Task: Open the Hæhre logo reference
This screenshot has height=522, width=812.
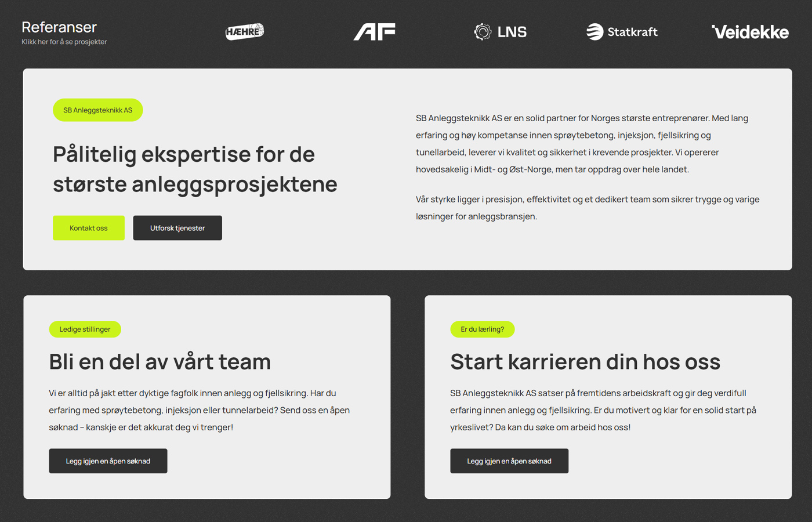Action: (x=245, y=31)
